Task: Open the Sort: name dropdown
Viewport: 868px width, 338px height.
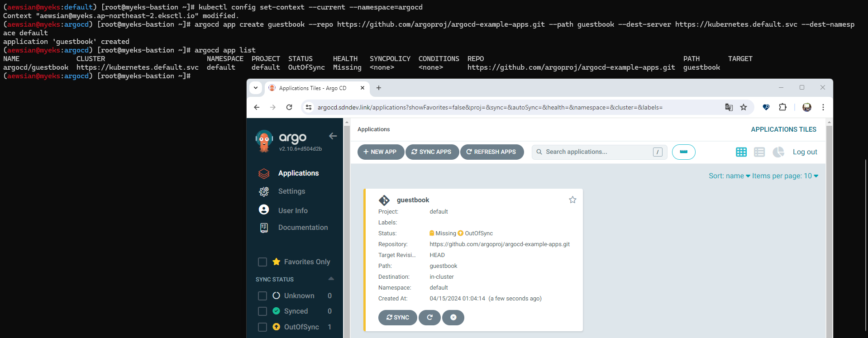Action: (x=729, y=176)
